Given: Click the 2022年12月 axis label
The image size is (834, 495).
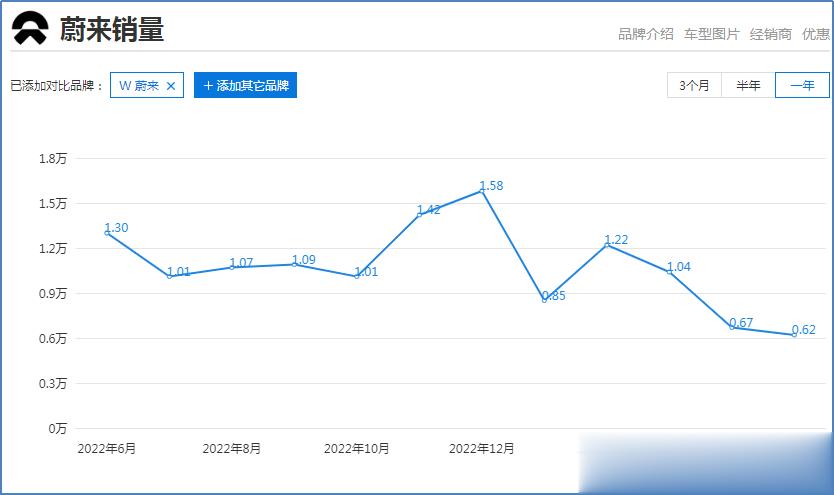Looking at the screenshot, I should (x=482, y=449).
